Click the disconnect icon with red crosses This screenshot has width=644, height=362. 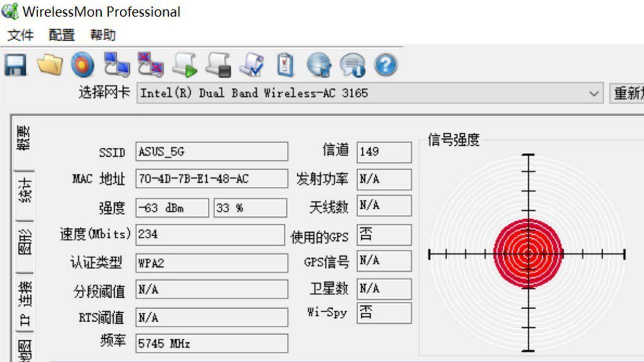[150, 65]
